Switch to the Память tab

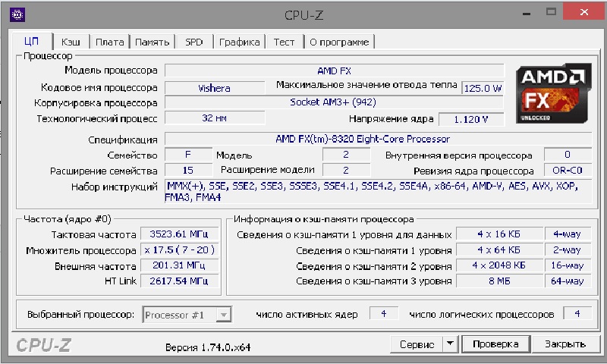point(153,42)
